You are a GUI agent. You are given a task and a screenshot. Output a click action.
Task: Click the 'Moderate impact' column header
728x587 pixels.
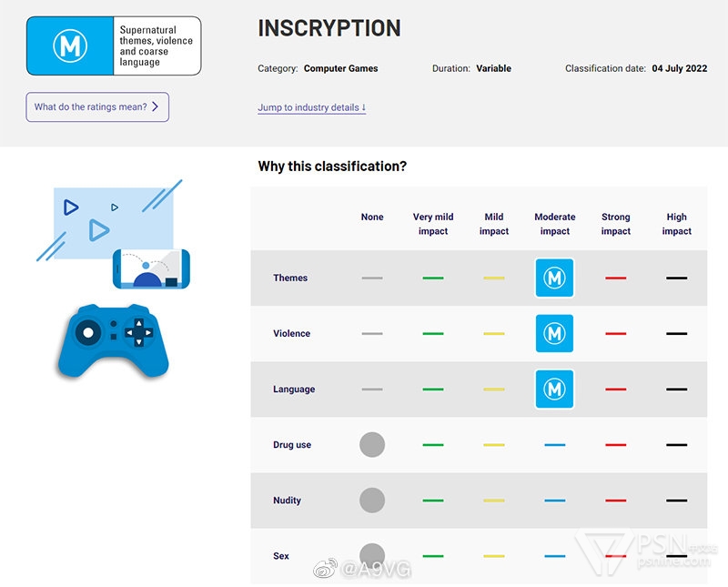555,224
